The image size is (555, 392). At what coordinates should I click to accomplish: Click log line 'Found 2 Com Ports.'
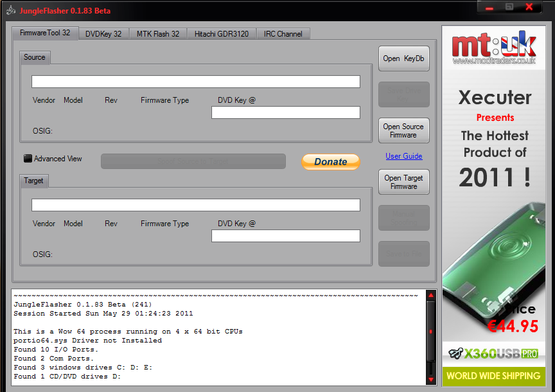[54, 359]
